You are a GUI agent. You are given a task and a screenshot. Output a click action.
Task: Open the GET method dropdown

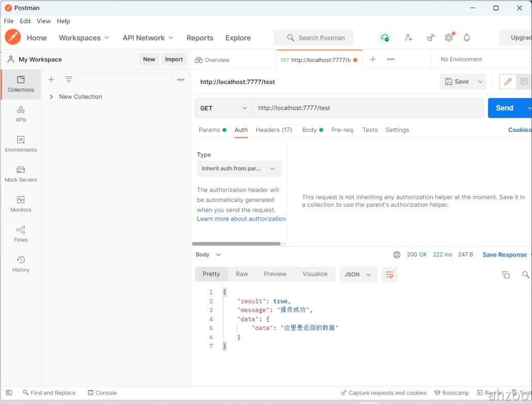click(223, 108)
